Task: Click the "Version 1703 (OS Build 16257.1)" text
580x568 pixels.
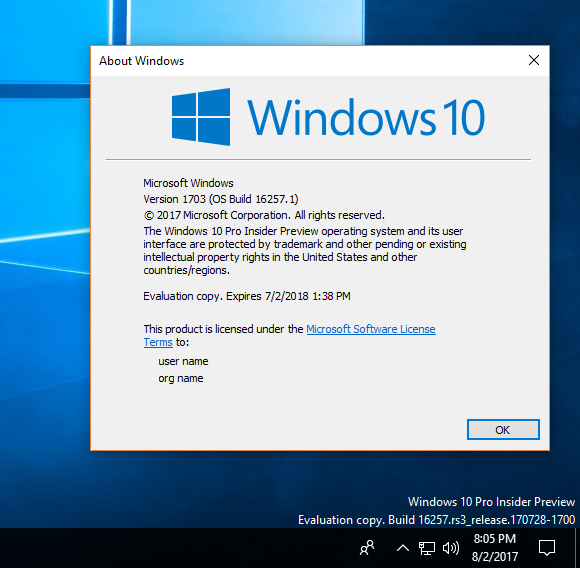Action: pyautogui.click(x=221, y=199)
